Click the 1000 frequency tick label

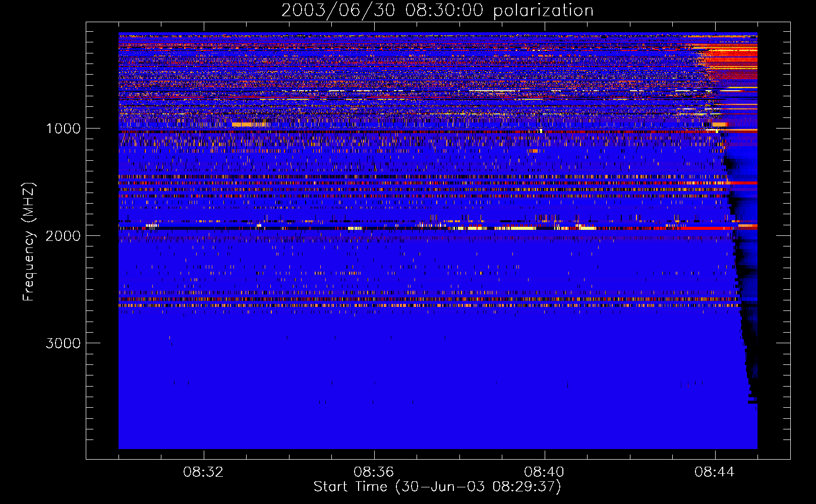[63, 129]
